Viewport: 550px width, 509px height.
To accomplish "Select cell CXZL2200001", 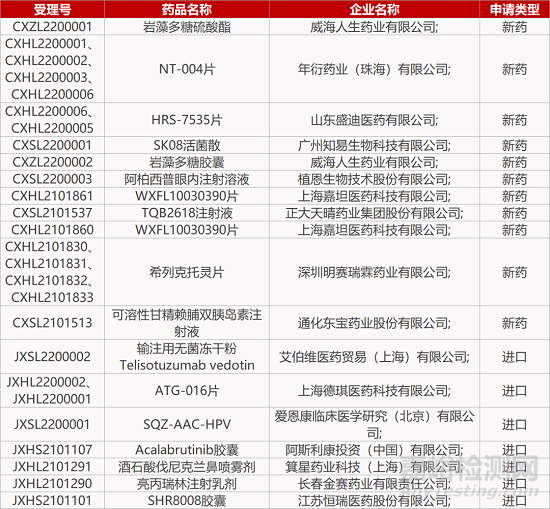I will (52, 27).
